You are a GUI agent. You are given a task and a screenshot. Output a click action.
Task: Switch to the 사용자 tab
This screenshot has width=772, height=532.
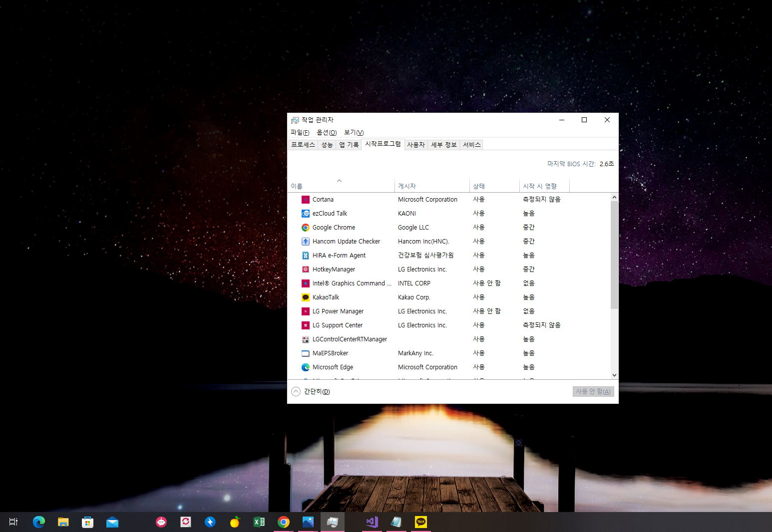click(416, 145)
